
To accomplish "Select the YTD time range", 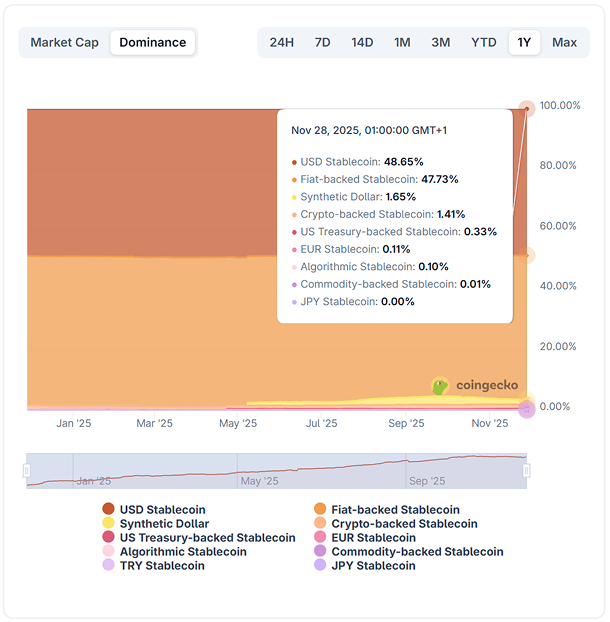I will point(483,42).
